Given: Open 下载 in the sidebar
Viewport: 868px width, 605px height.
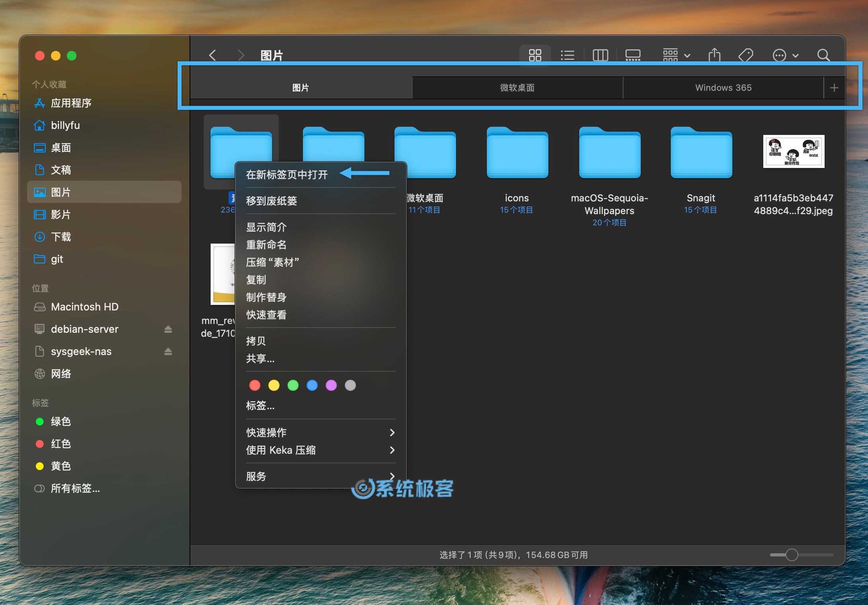Looking at the screenshot, I should pos(104,237).
